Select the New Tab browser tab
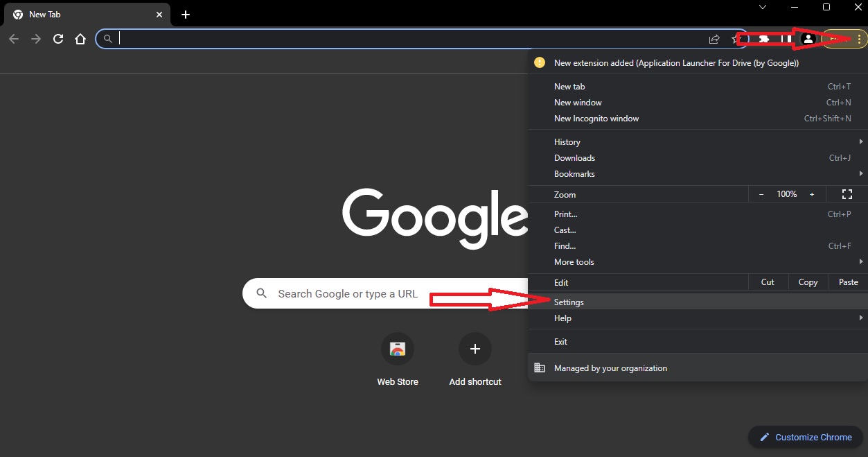Viewport: 868px width, 457px height. click(x=89, y=15)
